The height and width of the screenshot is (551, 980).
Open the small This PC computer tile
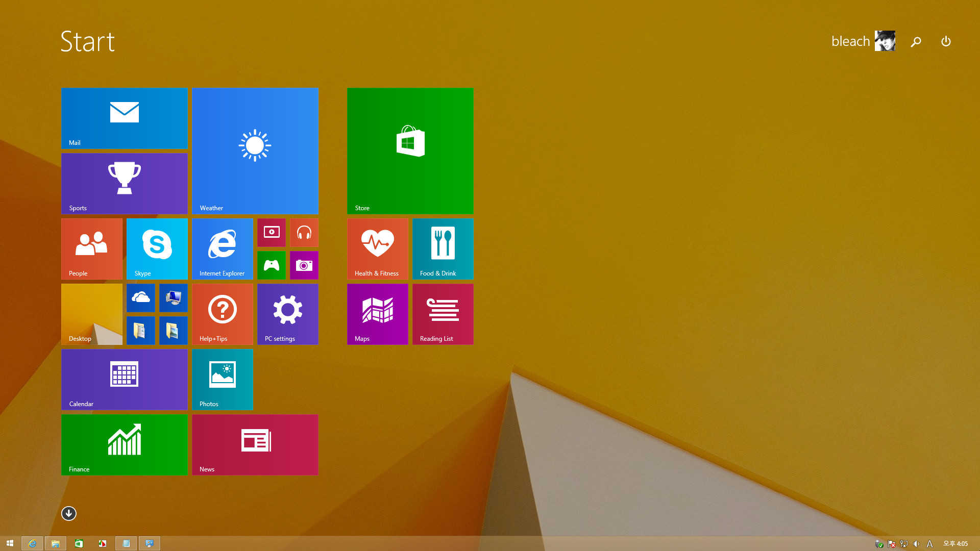174,298
